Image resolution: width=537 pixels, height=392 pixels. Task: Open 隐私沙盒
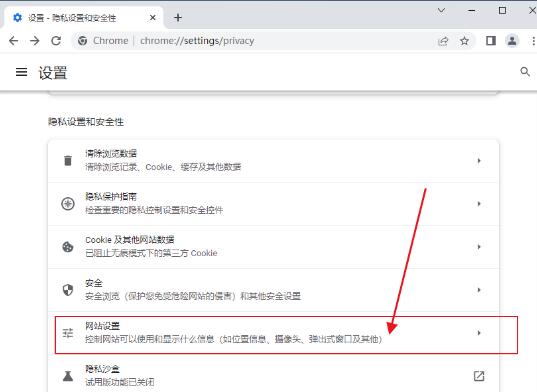[273, 375]
